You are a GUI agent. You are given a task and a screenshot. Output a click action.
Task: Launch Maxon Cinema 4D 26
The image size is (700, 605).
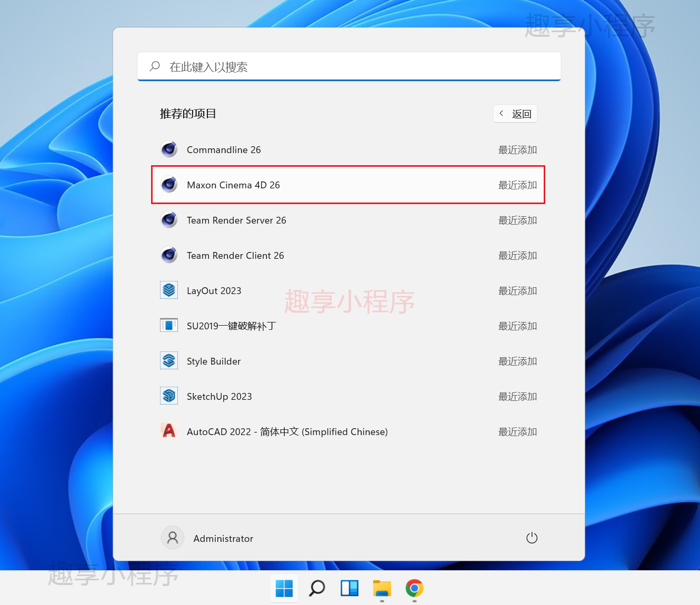348,185
